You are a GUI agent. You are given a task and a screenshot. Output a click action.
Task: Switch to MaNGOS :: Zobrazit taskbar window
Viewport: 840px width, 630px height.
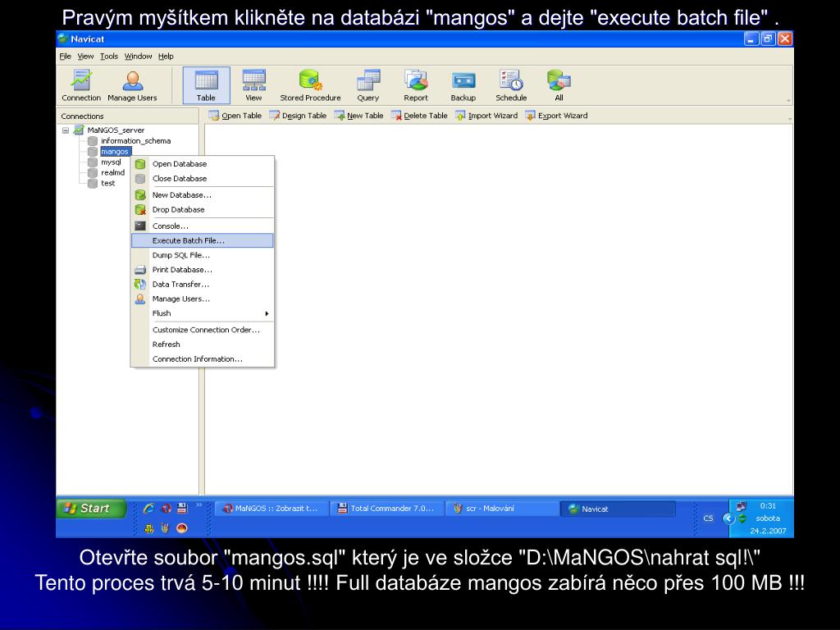tap(272, 509)
